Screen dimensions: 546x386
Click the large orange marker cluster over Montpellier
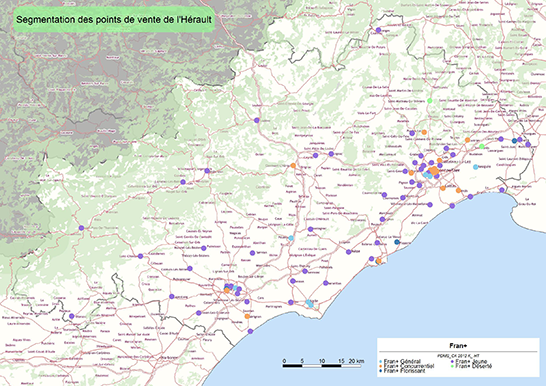pos(434,171)
